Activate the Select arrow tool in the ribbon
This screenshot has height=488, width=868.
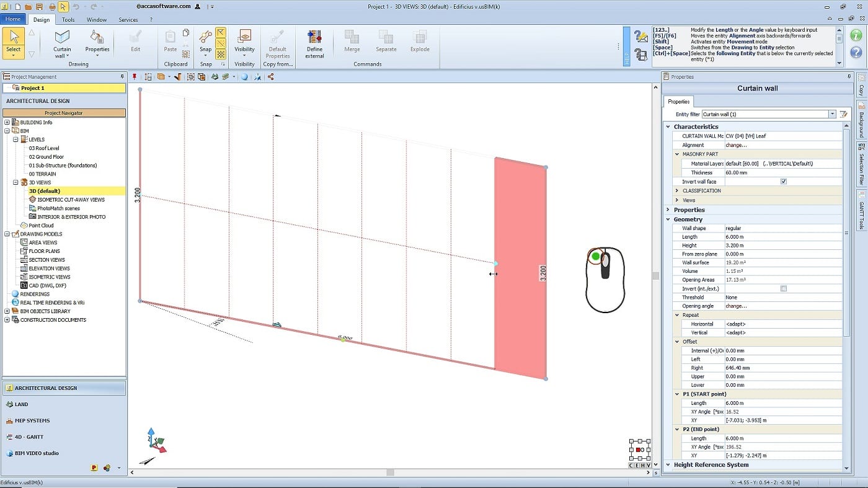point(14,43)
